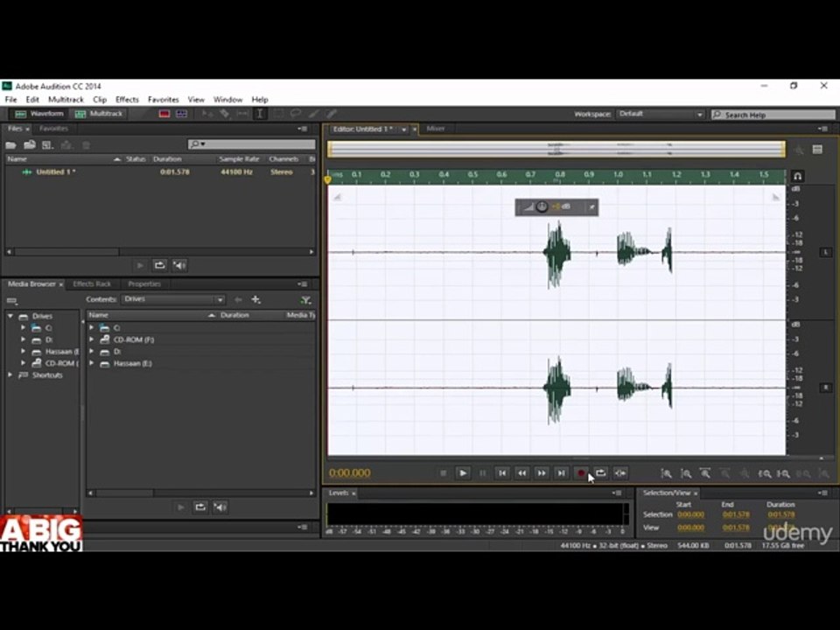Click the Open File folder icon
This screenshot has height=630, width=840.
pyautogui.click(x=10, y=144)
